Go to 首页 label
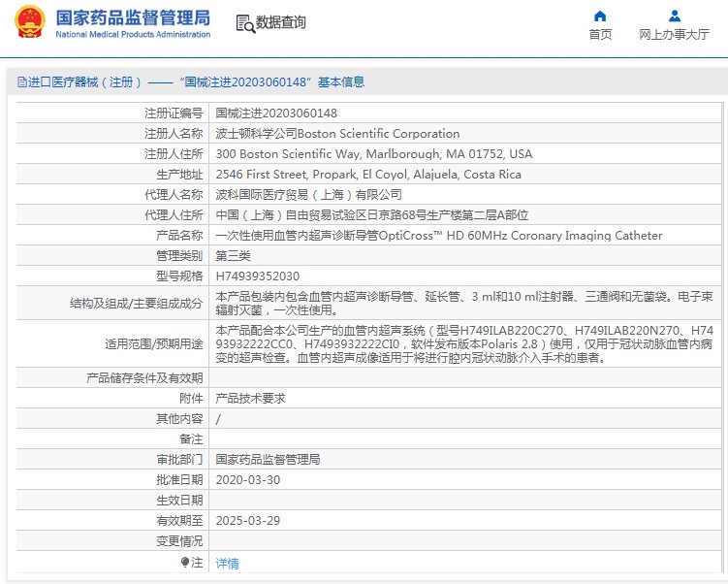The image size is (728, 584). point(600,34)
